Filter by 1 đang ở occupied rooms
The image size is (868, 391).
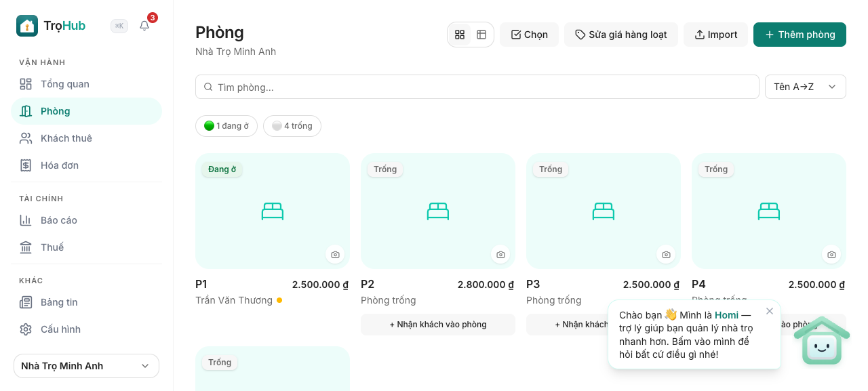226,126
